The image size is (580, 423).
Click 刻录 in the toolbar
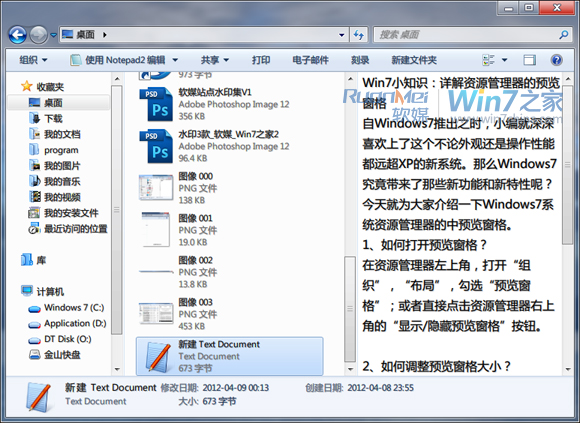click(360, 60)
